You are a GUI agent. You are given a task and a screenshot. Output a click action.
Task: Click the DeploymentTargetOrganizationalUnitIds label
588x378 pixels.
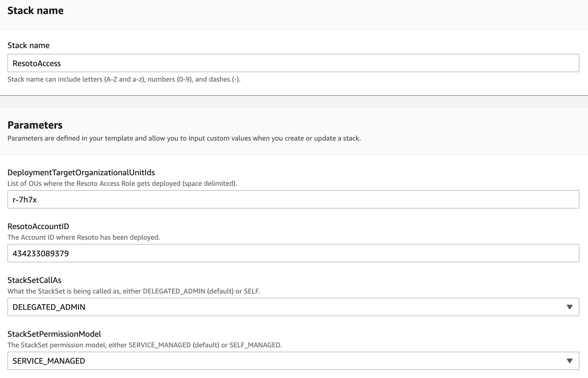click(81, 172)
